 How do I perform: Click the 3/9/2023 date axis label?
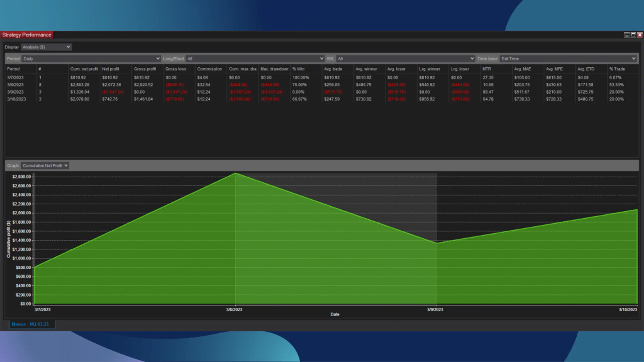435,309
